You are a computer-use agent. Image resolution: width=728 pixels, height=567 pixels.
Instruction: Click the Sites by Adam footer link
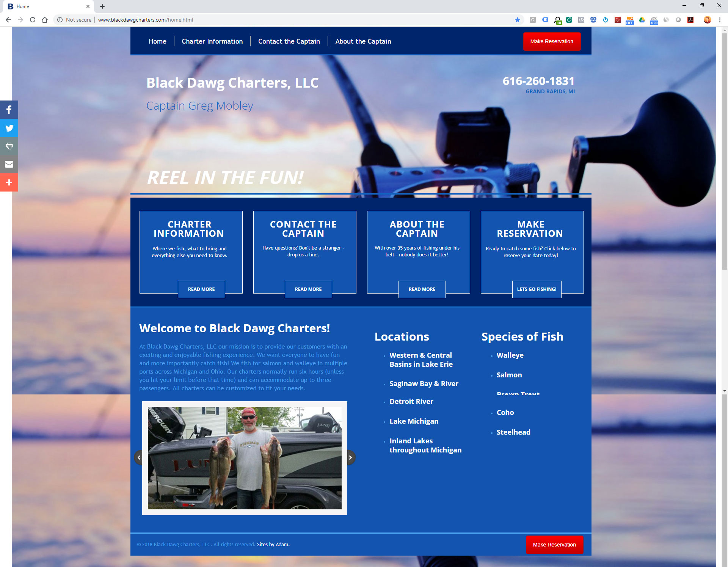[273, 544]
